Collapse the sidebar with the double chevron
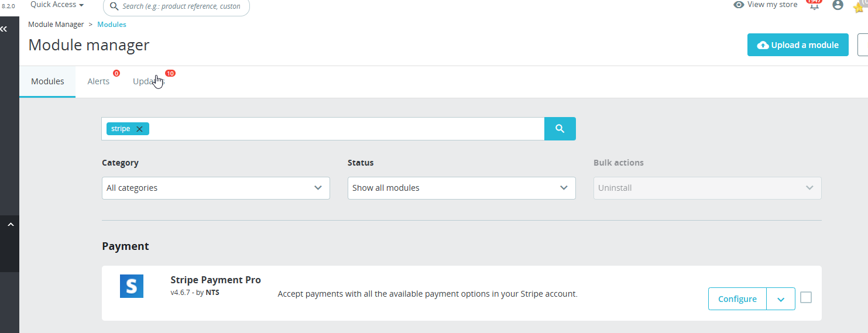This screenshot has height=333, width=868. click(4, 28)
